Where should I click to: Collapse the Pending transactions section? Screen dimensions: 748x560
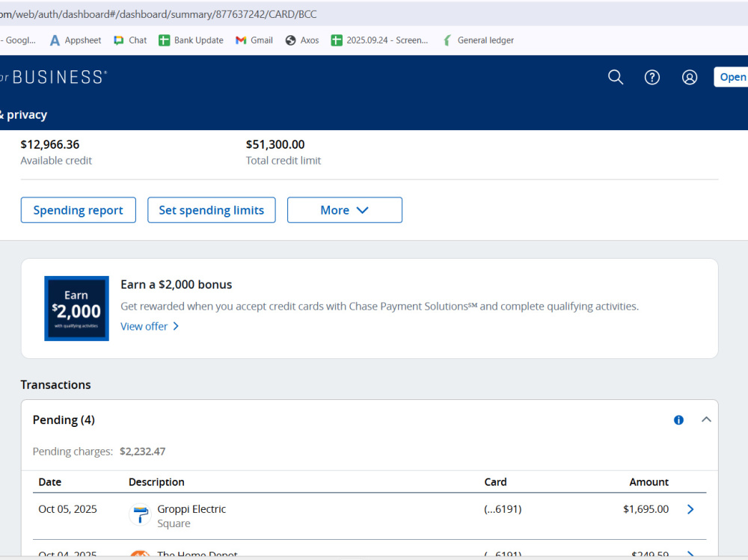coord(706,419)
